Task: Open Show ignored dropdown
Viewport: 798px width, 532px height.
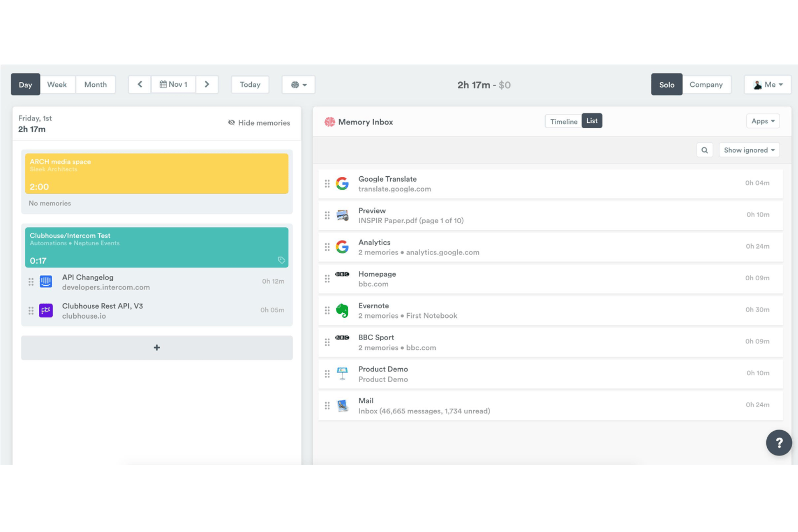Action: point(749,150)
